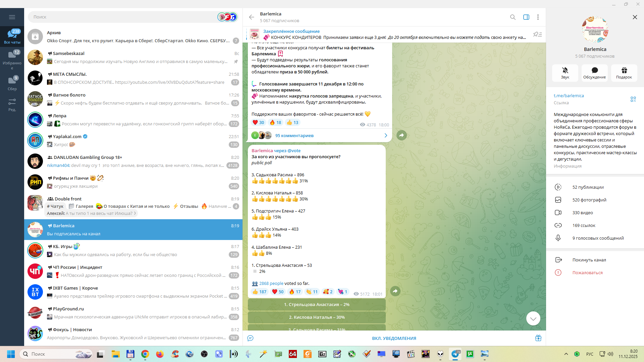Open the Обсуждение discussion button
This screenshot has width=644, height=362.
(594, 73)
